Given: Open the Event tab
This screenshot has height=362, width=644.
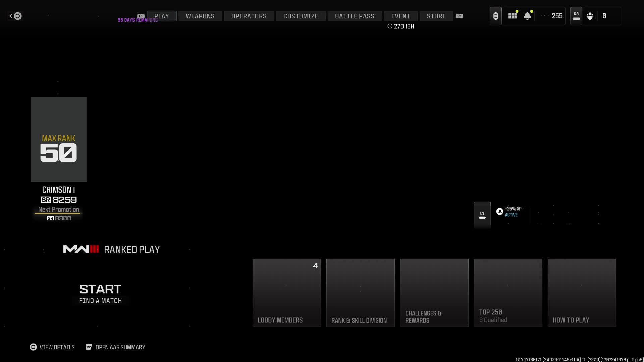Looking at the screenshot, I should click(400, 16).
